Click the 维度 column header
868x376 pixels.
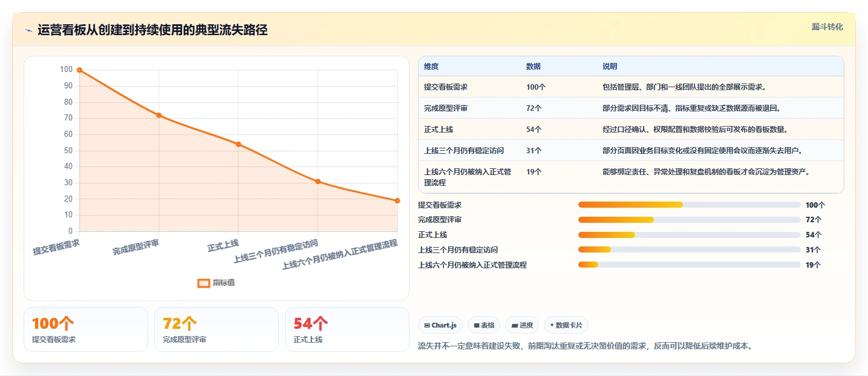(431, 66)
